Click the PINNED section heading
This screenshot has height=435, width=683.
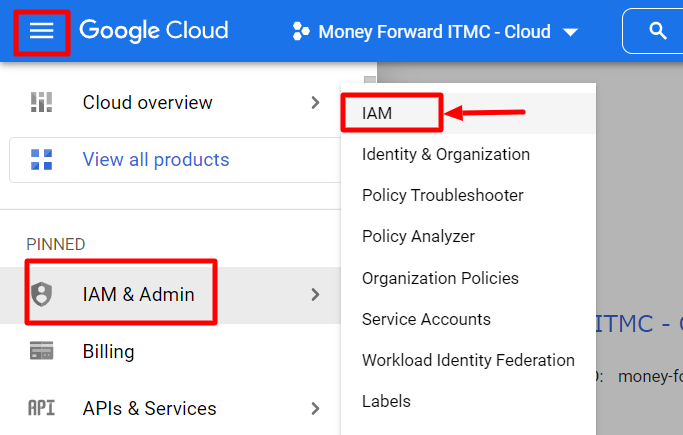pos(56,244)
